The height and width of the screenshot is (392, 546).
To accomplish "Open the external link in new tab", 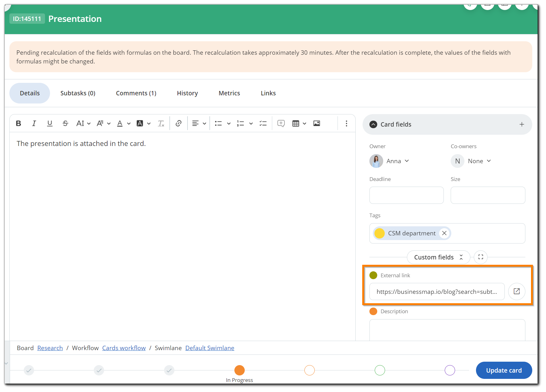I will (x=517, y=291).
